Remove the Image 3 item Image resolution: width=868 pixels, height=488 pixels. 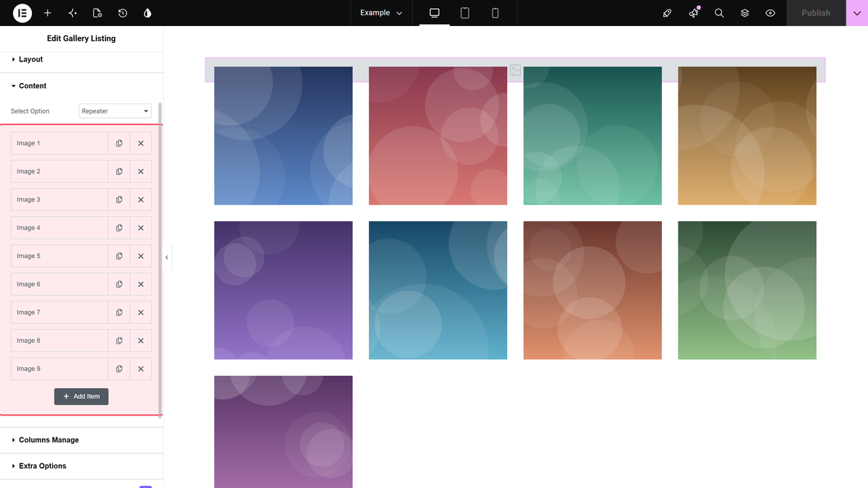point(141,200)
